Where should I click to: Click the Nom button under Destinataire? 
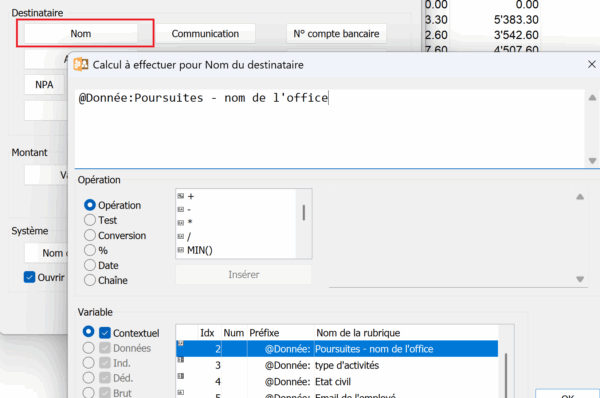coord(81,34)
